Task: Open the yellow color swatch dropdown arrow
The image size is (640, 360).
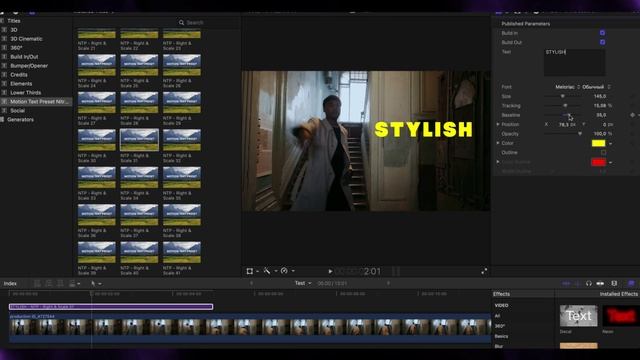Action: point(611,144)
